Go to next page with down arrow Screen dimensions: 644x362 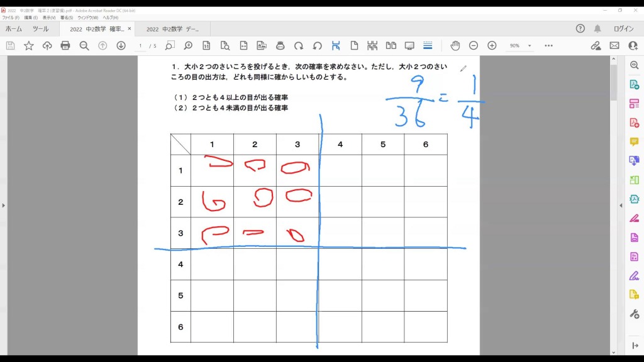point(121,46)
